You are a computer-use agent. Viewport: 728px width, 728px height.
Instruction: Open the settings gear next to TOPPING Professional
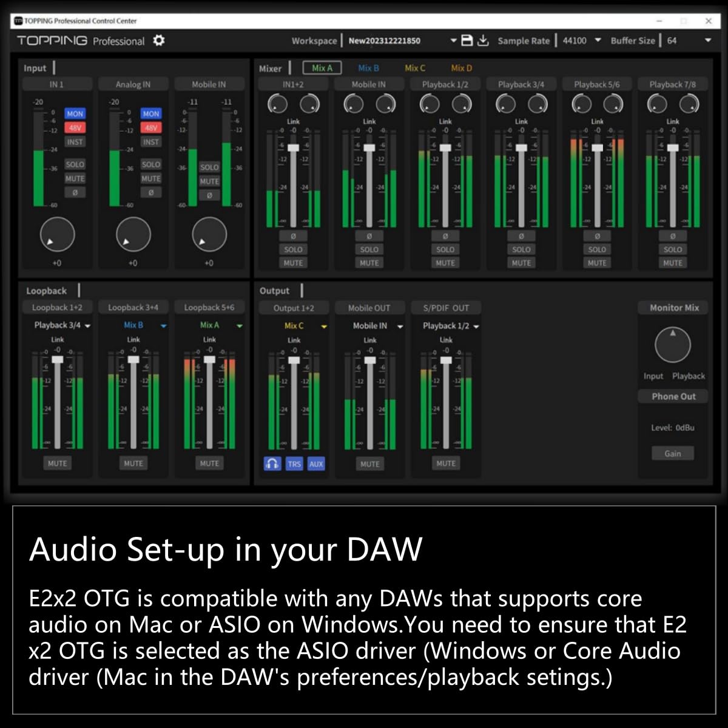(x=159, y=41)
